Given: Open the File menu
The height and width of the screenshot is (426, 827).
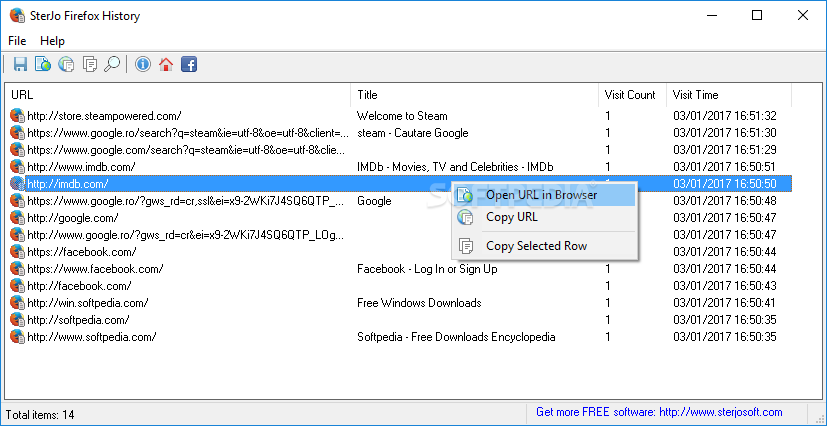Looking at the screenshot, I should click(17, 41).
